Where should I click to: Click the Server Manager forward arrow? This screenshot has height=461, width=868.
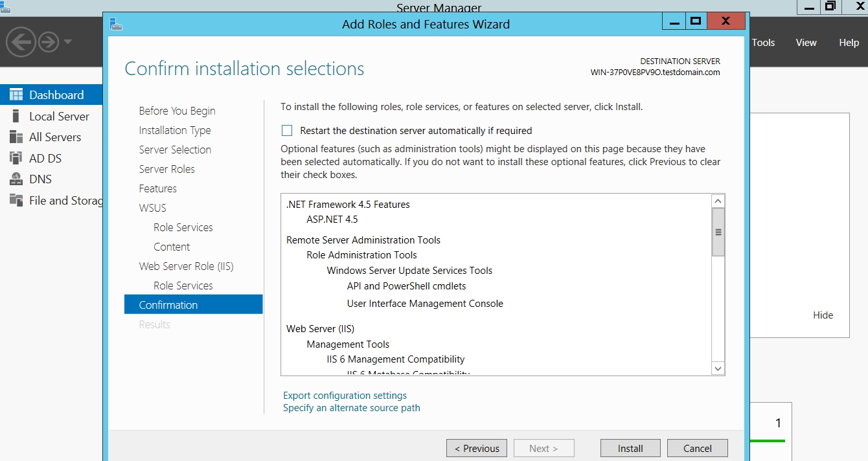pyautogui.click(x=49, y=42)
